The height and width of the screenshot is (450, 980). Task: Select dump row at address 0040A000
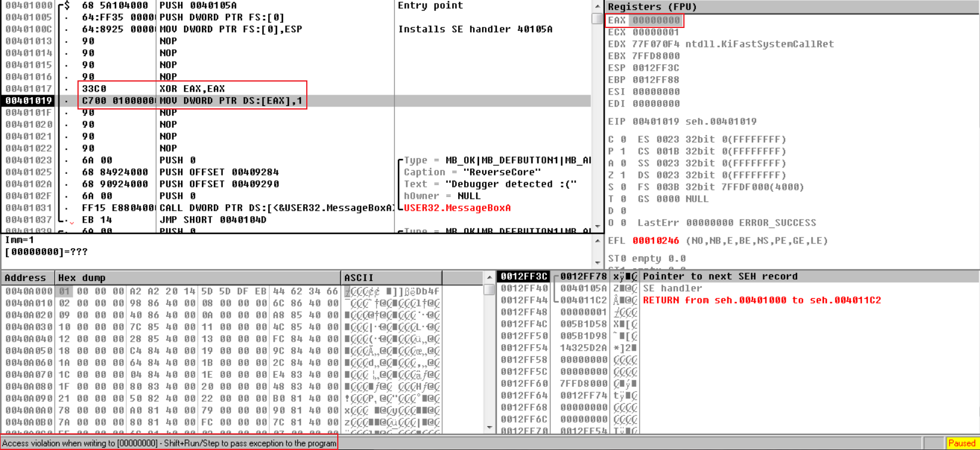pos(222,291)
